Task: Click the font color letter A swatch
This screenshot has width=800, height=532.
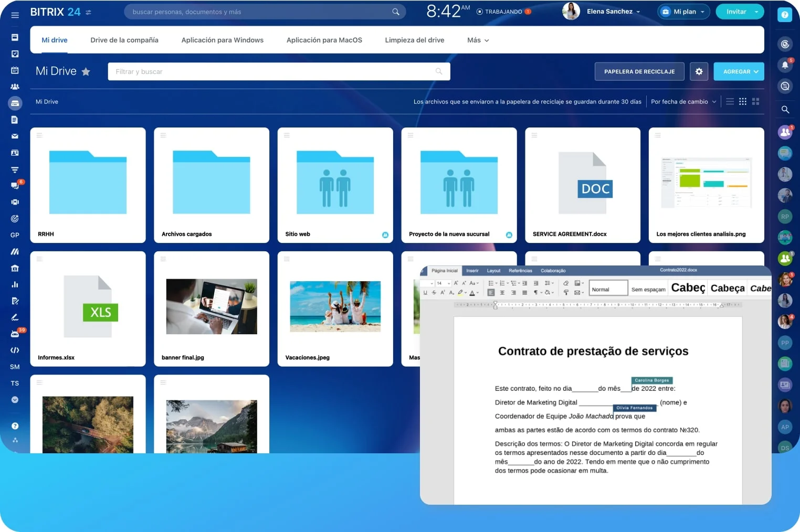Action: (472, 293)
